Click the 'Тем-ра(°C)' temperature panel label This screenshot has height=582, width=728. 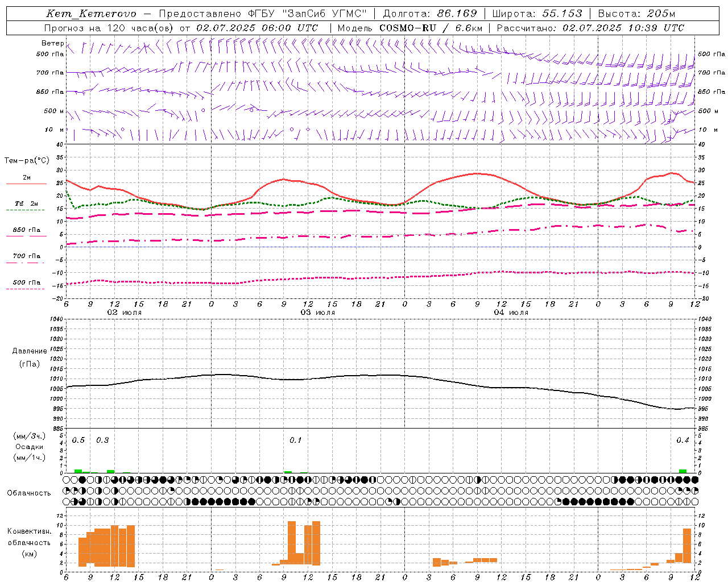26,161
